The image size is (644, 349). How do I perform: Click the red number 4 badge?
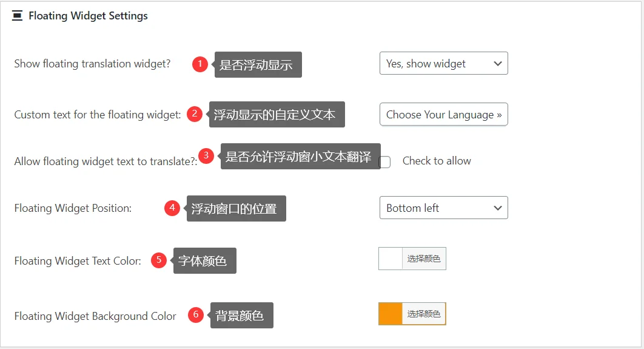coord(172,208)
